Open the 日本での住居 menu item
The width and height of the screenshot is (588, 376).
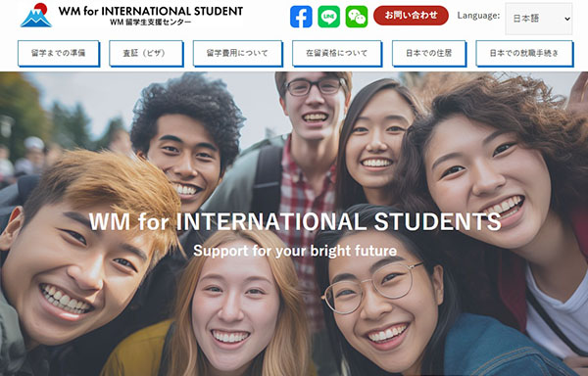[x=429, y=53]
